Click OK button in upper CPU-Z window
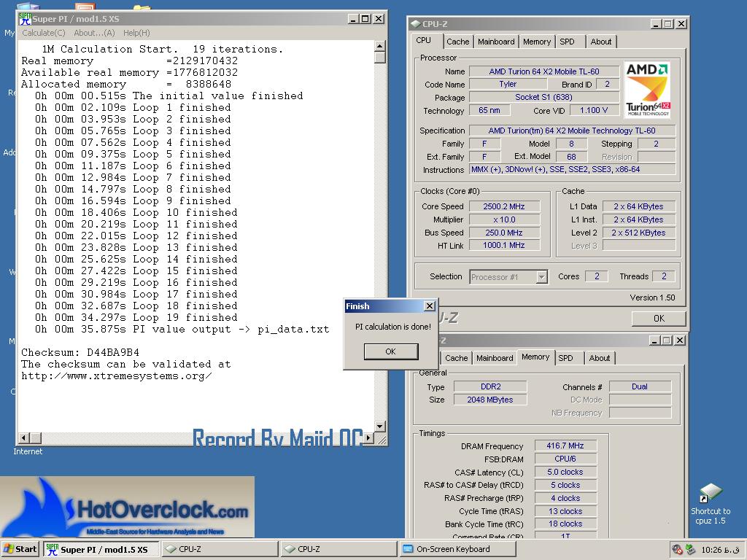This screenshot has height=560, width=747. (x=659, y=318)
